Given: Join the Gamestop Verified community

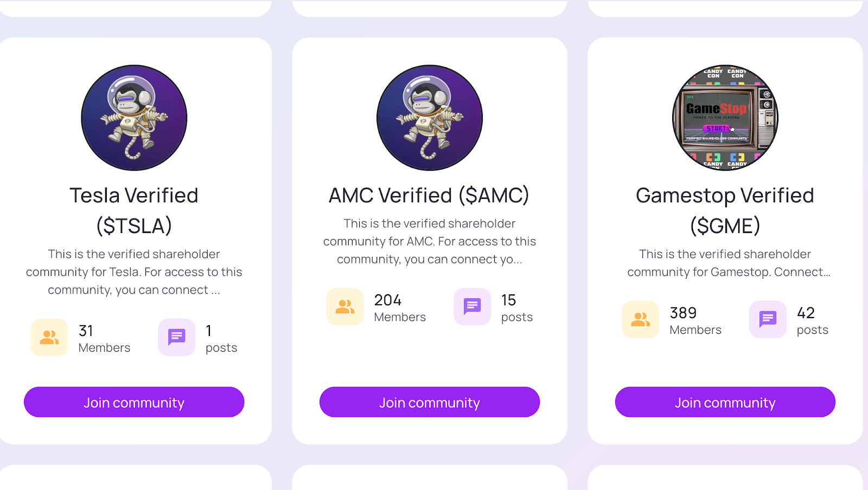Looking at the screenshot, I should pos(725,402).
